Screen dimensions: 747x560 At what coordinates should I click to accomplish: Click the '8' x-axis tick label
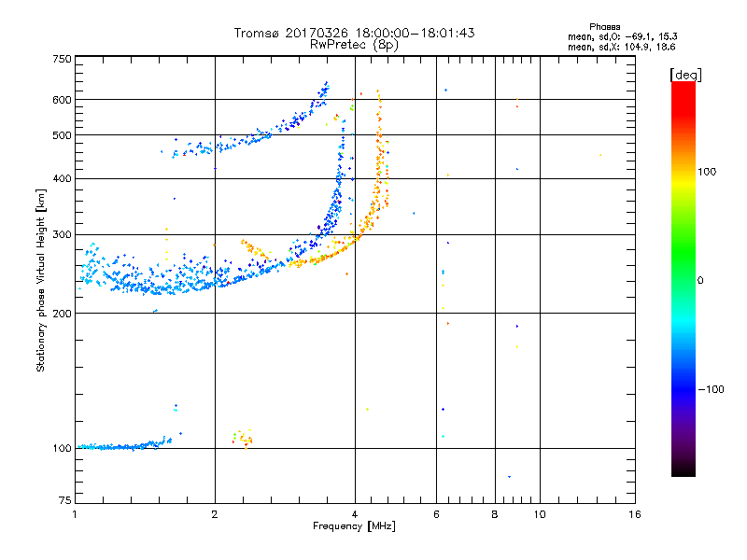(495, 514)
